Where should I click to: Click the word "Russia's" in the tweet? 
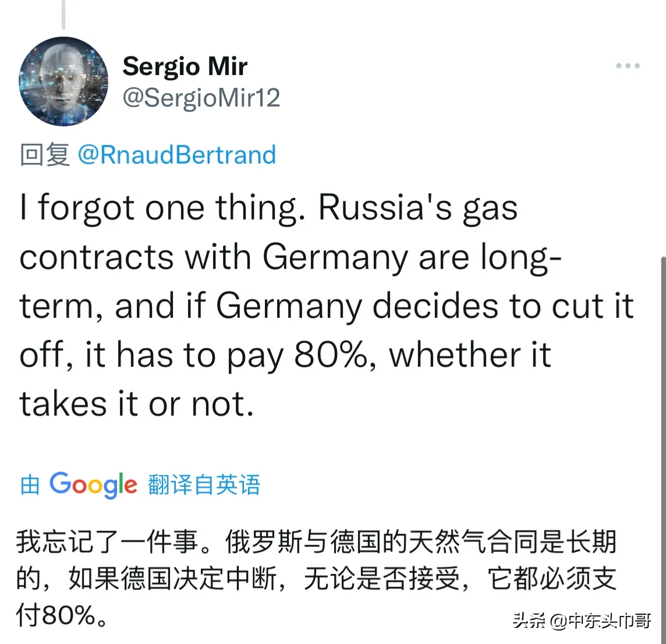coord(385,208)
